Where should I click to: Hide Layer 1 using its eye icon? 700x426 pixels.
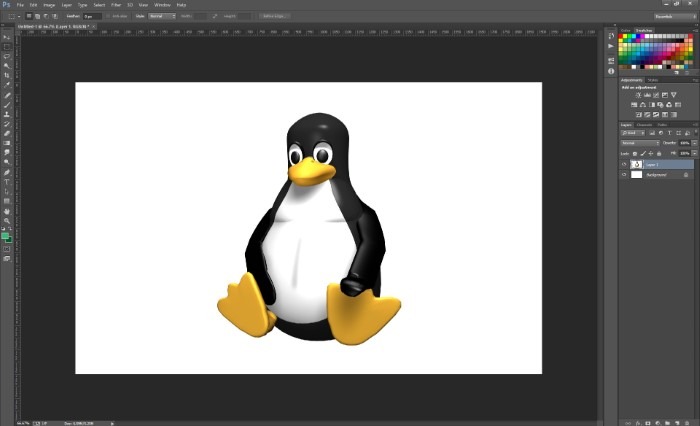pos(624,164)
